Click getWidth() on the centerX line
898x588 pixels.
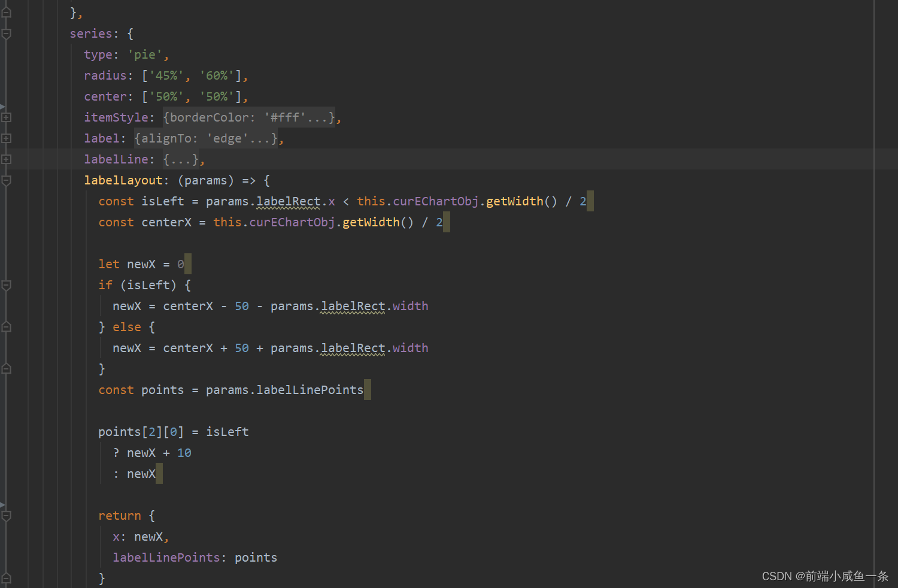(378, 222)
